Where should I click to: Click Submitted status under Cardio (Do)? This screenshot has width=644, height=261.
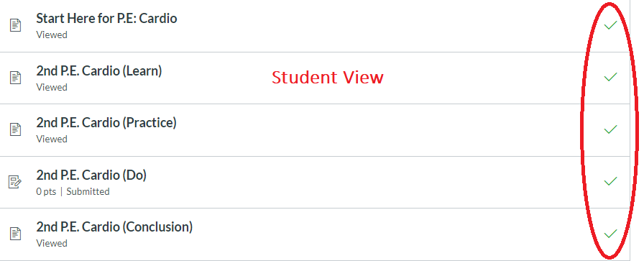tap(88, 191)
